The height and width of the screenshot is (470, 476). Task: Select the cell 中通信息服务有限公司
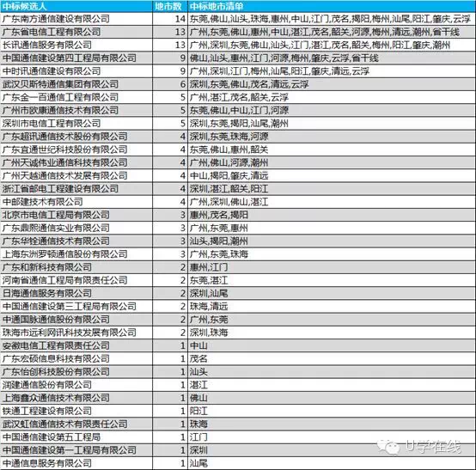(76, 463)
